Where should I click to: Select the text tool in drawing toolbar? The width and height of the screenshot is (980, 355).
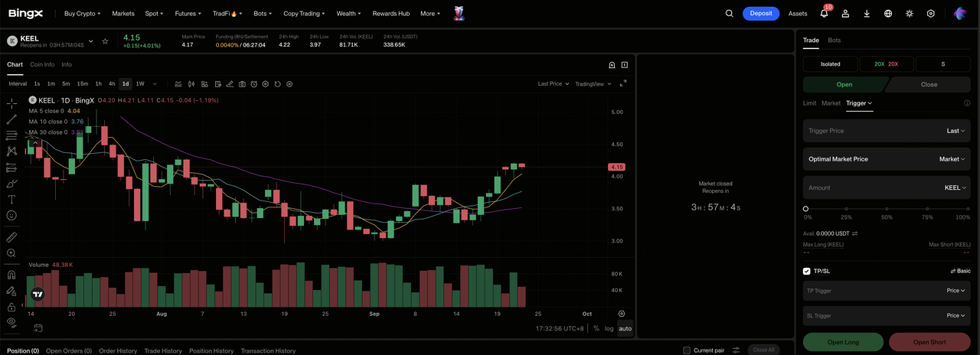[11, 199]
